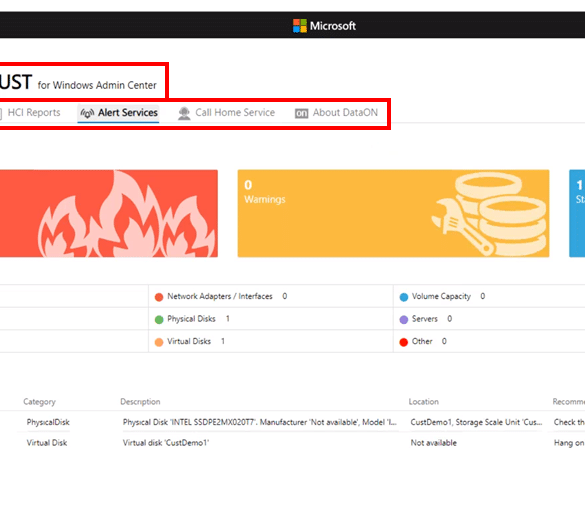Select the Volume Capacity category
585x514 pixels.
point(441,296)
